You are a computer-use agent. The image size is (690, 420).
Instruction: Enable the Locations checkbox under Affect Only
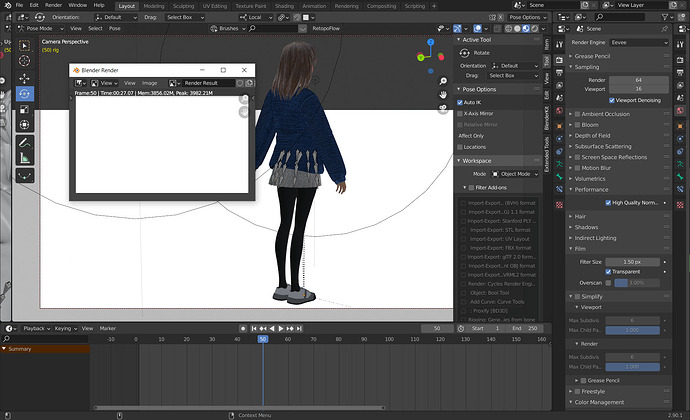click(460, 147)
